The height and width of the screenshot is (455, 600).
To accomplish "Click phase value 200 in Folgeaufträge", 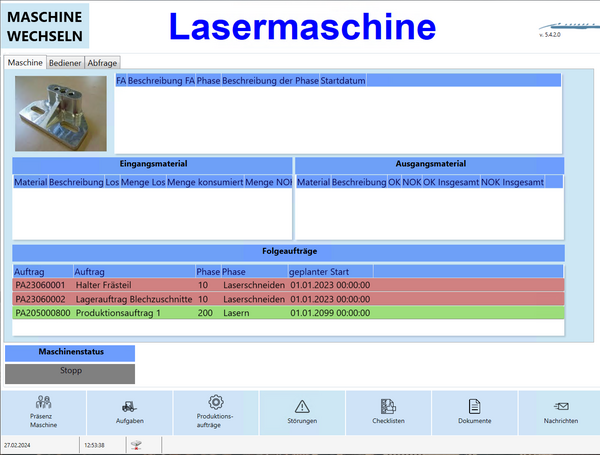I will click(205, 313).
